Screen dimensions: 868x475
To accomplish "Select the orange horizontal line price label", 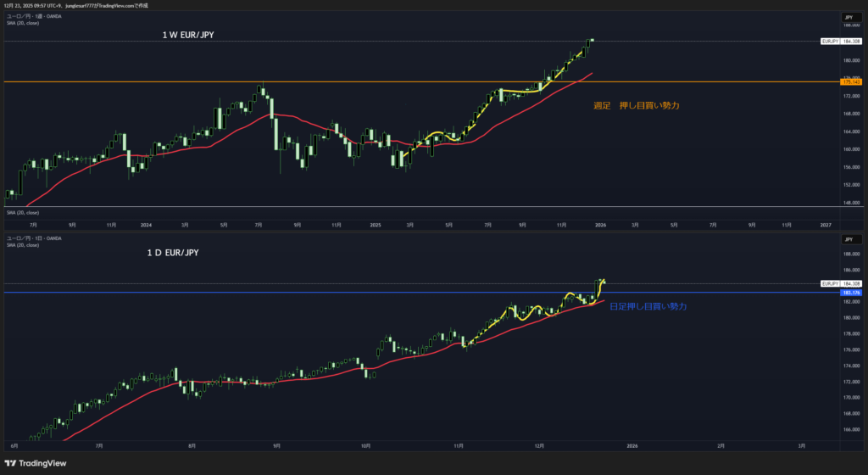I will coord(849,82).
